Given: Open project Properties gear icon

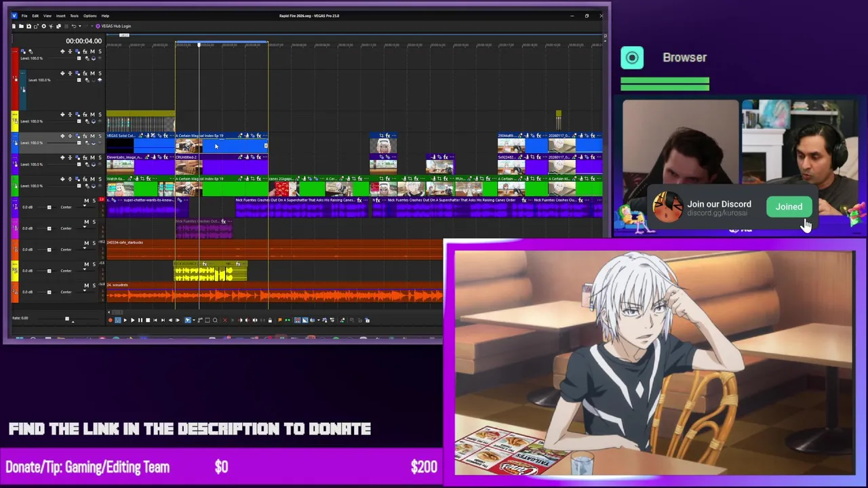Looking at the screenshot, I should 44,26.
